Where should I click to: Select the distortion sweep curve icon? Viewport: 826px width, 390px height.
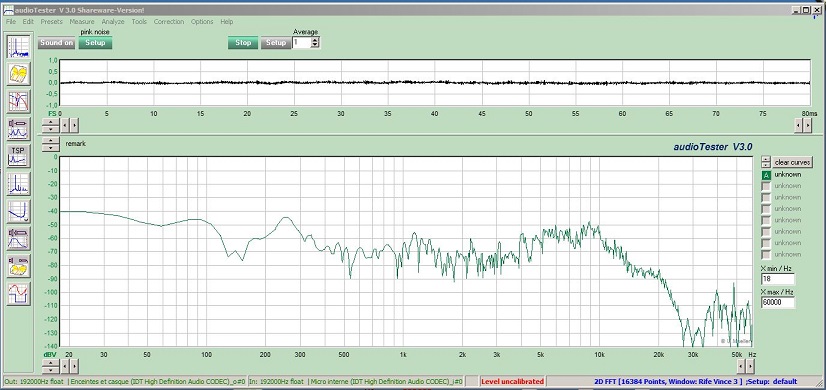tap(18, 211)
